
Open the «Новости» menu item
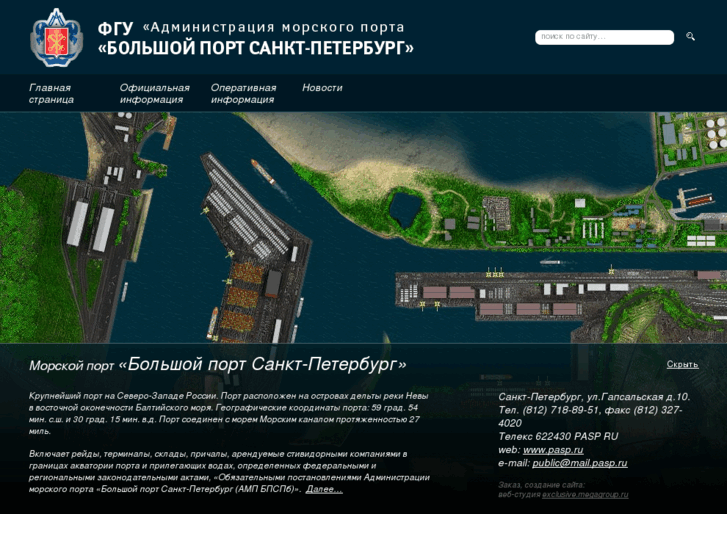322,88
